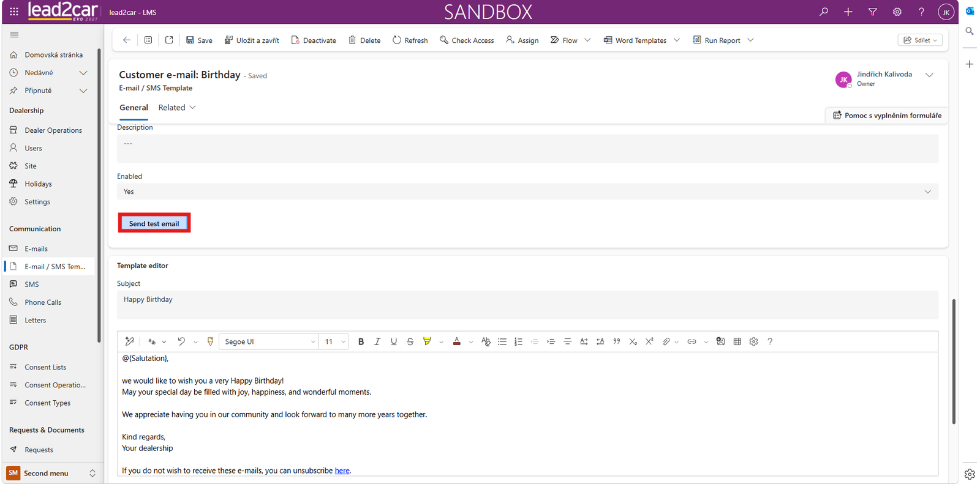Viewport: 980px width, 484px height.
Task: Open the font size 11 dropdown
Action: coord(334,341)
